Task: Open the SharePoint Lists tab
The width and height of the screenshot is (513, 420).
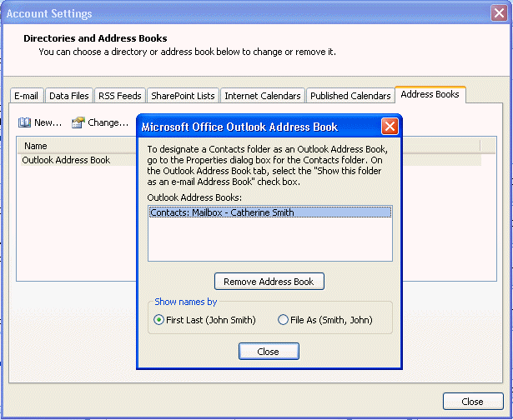Action: coord(183,96)
